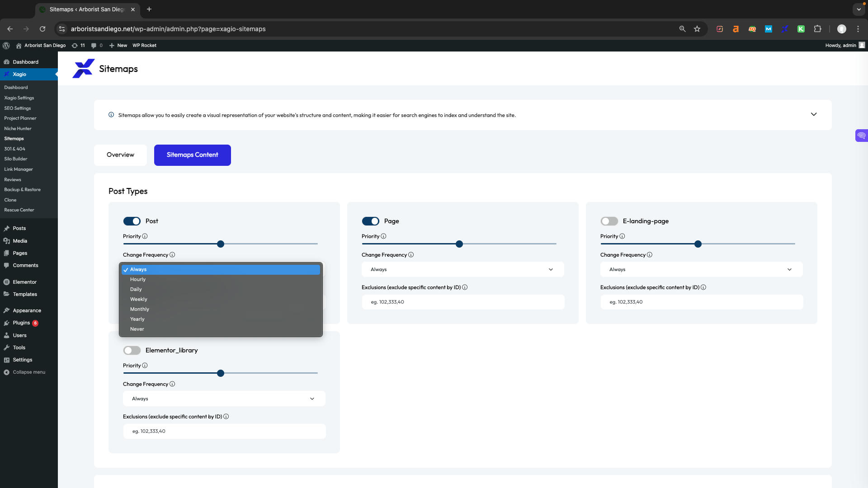Click info icon beside E-landing-page Change Frequency

click(650, 255)
